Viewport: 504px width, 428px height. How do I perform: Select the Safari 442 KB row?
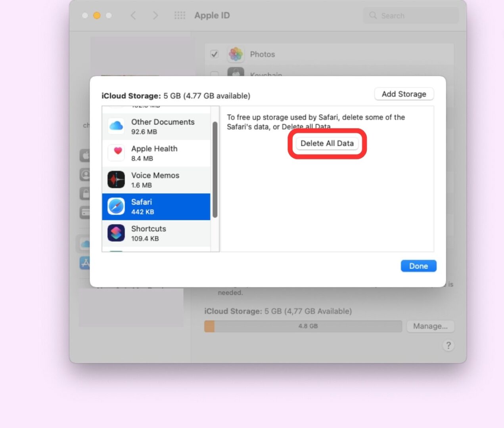pyautogui.click(x=156, y=207)
